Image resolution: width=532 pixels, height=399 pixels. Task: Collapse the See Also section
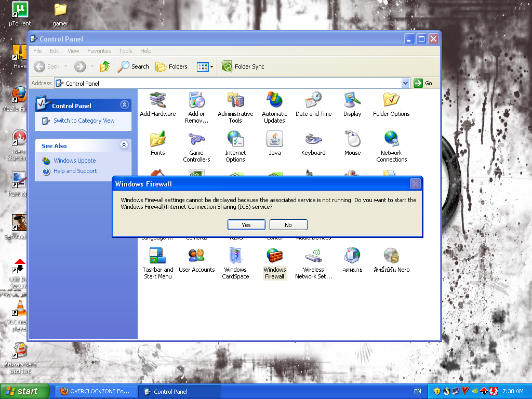[124, 145]
